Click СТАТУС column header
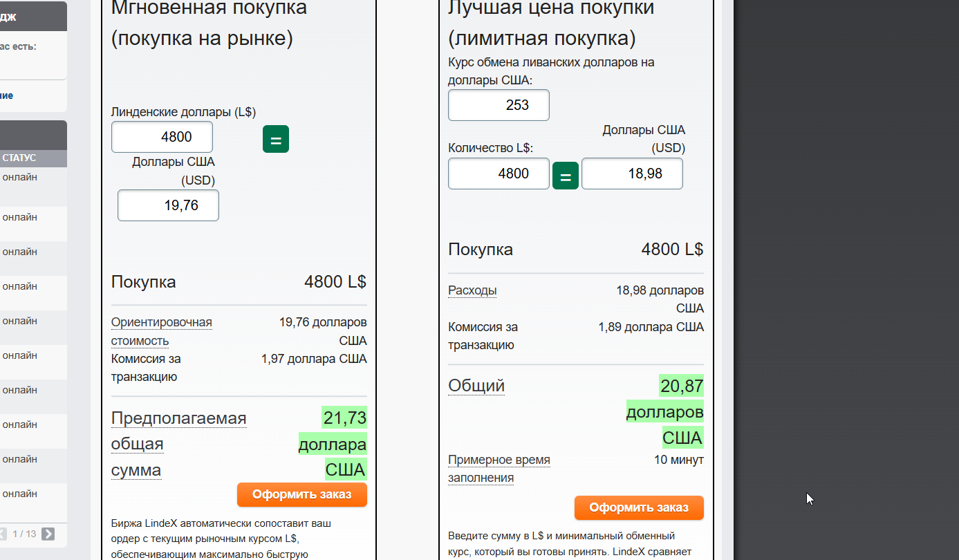Image resolution: width=959 pixels, height=560 pixels. coord(19,158)
